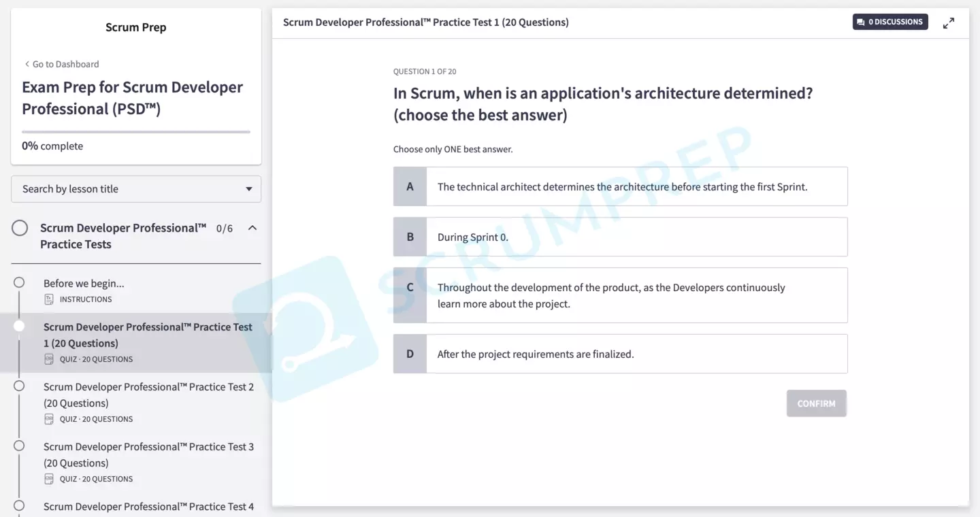
Task: Select answer C Throughout the development
Action: (x=621, y=295)
